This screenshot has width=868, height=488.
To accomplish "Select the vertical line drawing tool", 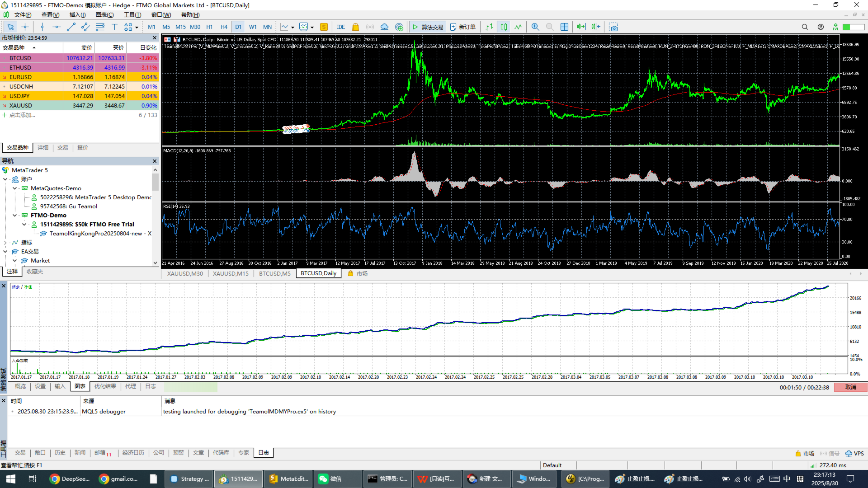I will (42, 27).
